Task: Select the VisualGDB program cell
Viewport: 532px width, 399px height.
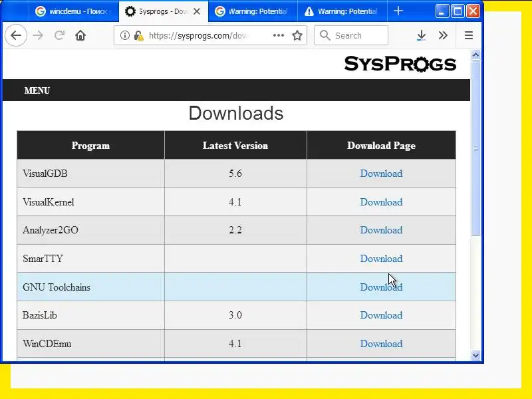Action: point(90,174)
